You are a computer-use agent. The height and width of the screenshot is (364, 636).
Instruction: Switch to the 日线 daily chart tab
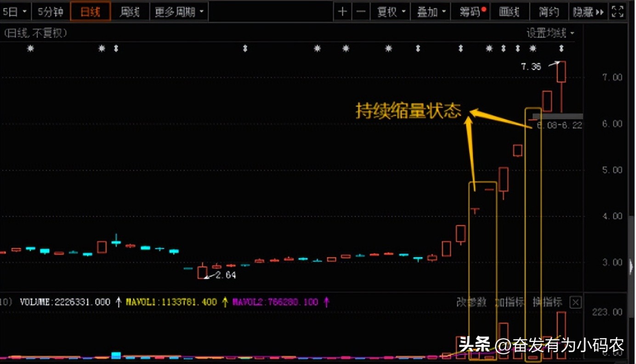[x=90, y=11]
